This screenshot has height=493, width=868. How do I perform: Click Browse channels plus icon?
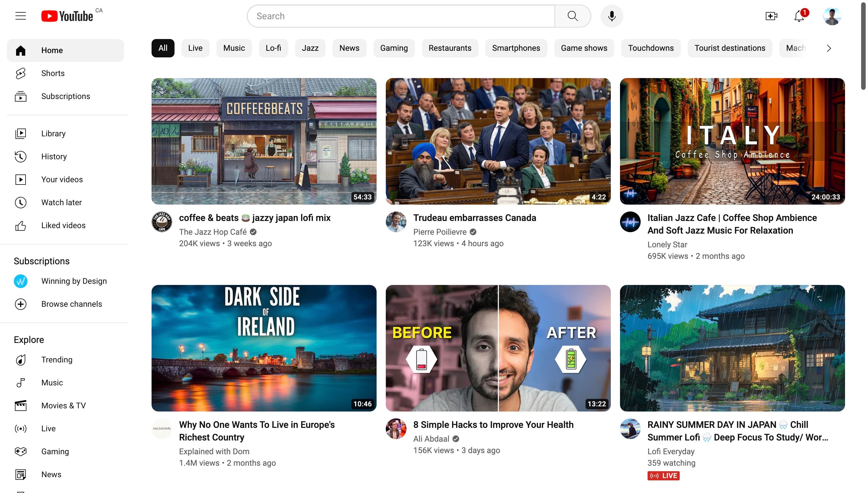coord(21,304)
